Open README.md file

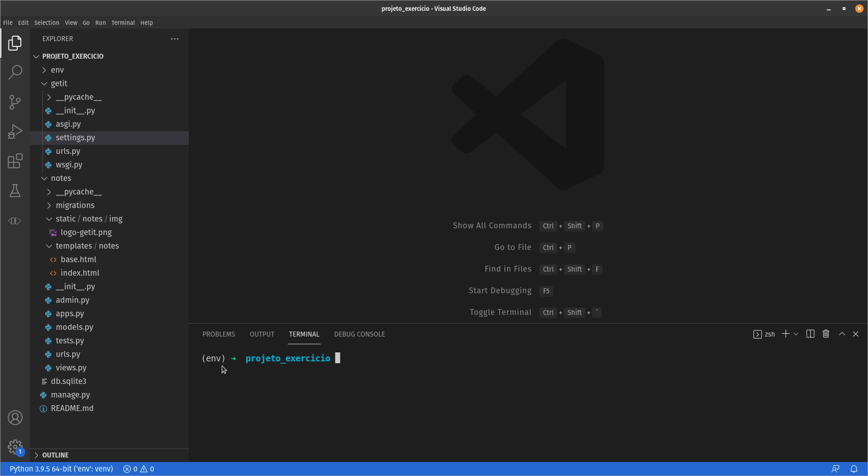pos(109,408)
